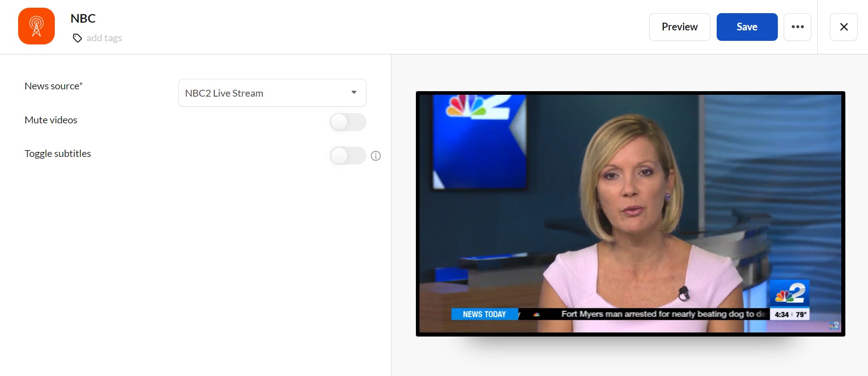Click the orange broadcast tower app icon
Image resolution: width=868 pixels, height=376 pixels.
pyautogui.click(x=36, y=26)
